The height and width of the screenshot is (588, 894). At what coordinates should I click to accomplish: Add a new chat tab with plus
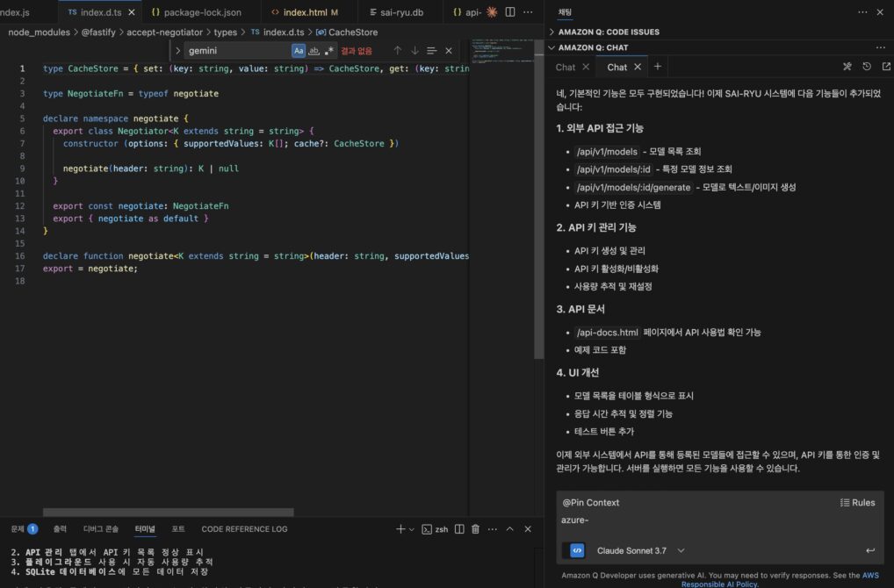point(658,67)
